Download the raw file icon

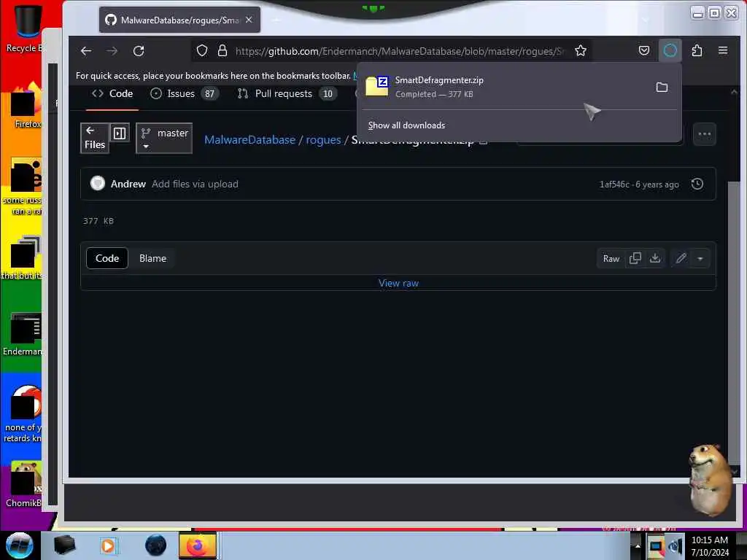coord(655,259)
